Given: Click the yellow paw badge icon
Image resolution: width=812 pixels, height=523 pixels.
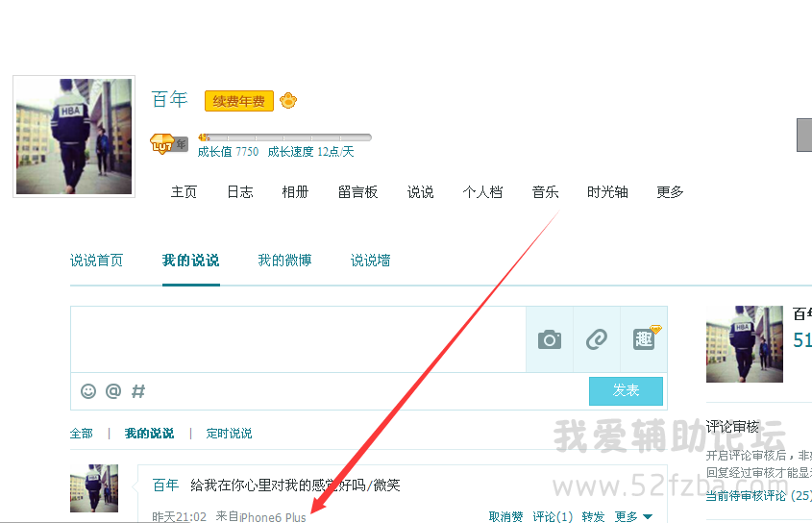Looking at the screenshot, I should point(288,100).
